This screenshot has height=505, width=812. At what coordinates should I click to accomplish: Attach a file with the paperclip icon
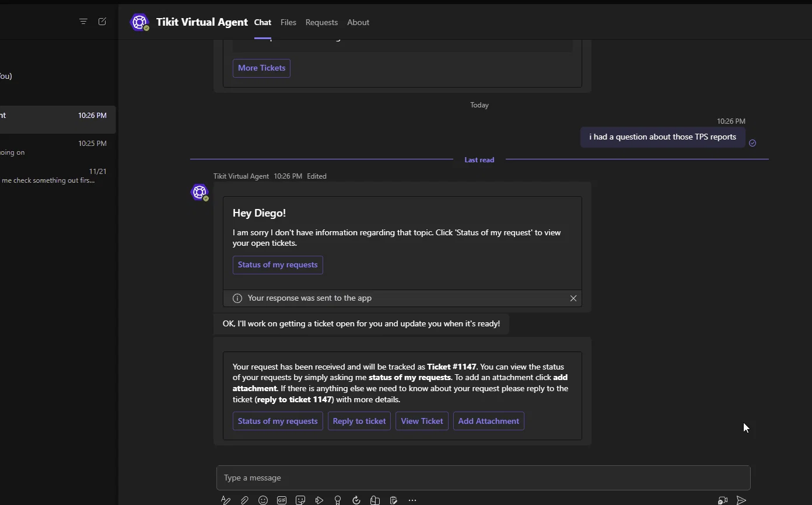(244, 500)
